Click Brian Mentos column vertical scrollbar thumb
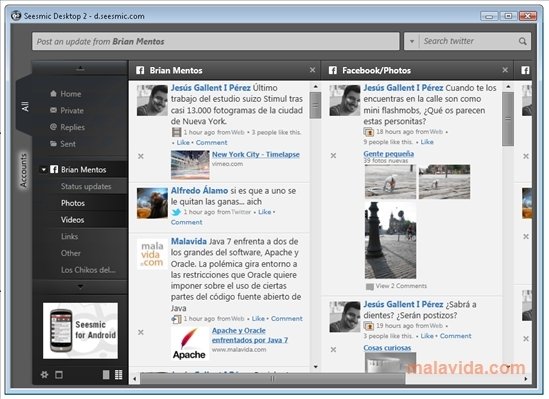 315,105
